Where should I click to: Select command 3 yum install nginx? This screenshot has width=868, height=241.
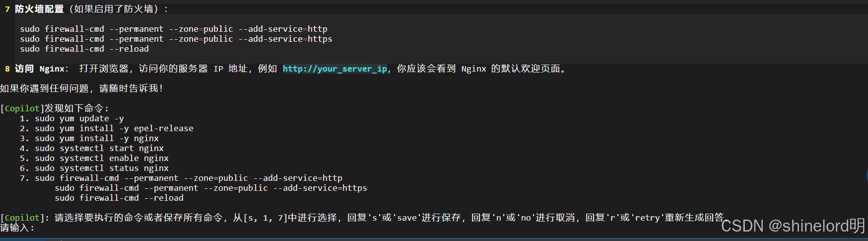click(89, 138)
